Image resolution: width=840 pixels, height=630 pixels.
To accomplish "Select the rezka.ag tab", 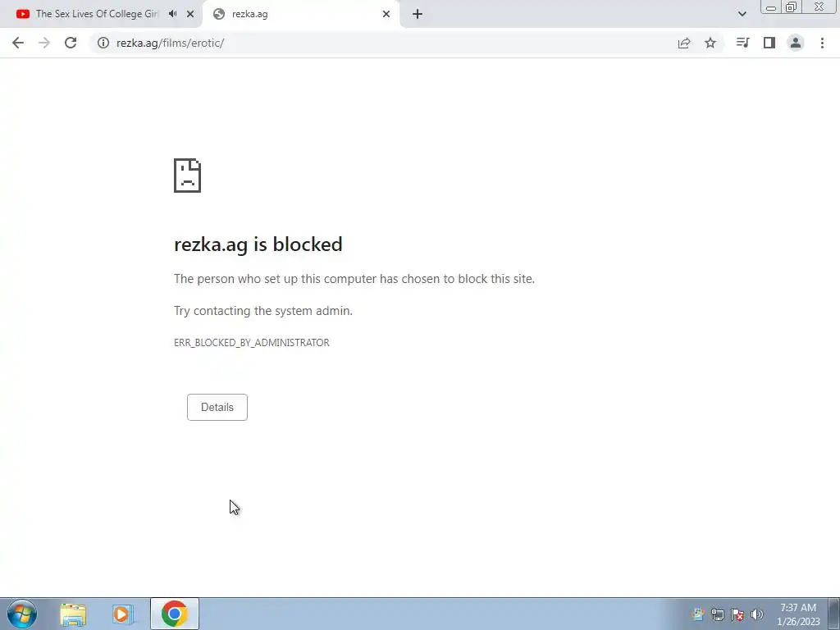I will click(x=301, y=15).
